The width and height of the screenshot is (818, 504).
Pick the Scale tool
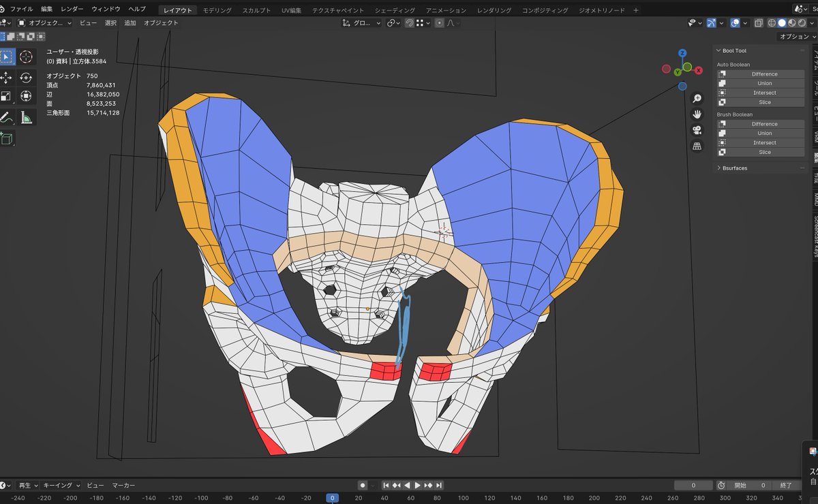tap(7, 96)
